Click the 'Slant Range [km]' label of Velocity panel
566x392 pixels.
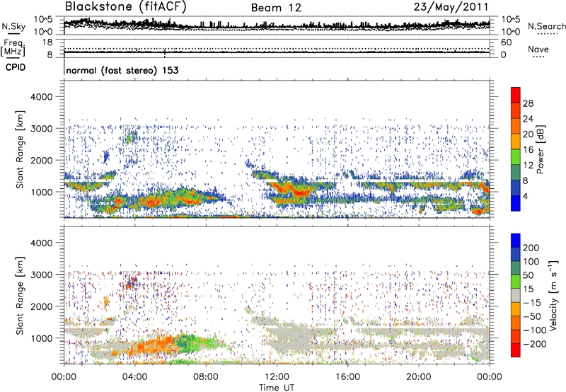point(20,295)
